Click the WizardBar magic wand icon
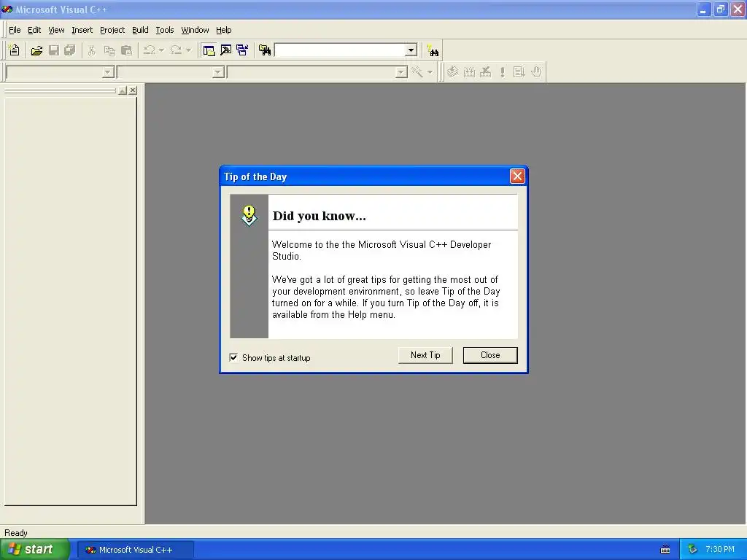Screen dimensions: 747x560 tap(417, 72)
